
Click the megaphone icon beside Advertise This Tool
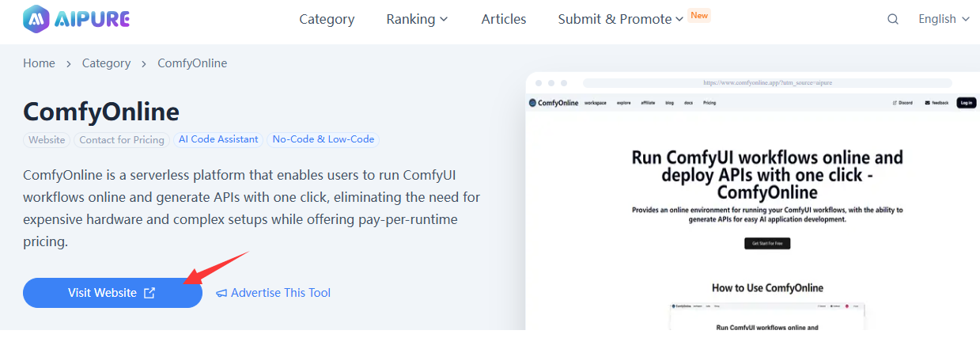click(x=221, y=293)
